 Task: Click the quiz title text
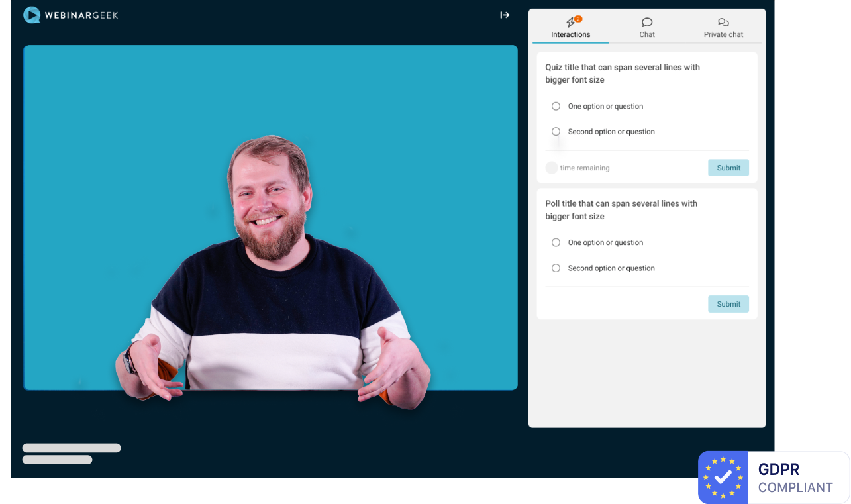(x=622, y=74)
